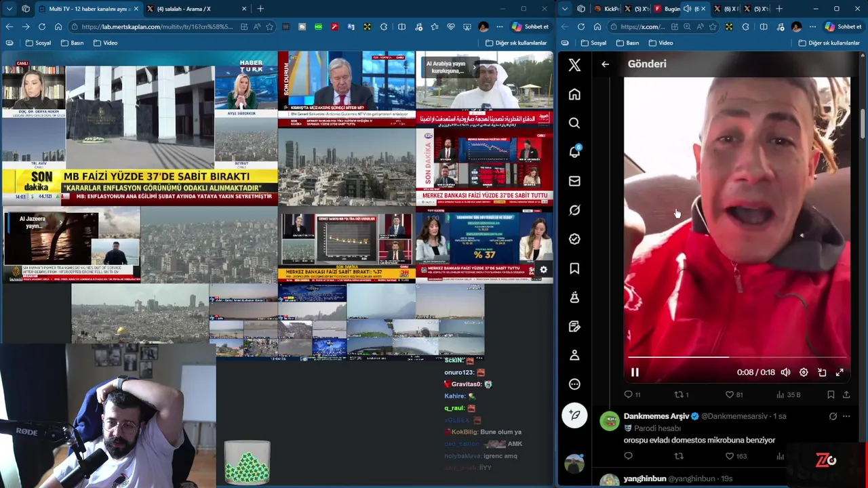868x488 pixels.
Task: Expand tab search dropdown in right window
Action: click(x=565, y=9)
